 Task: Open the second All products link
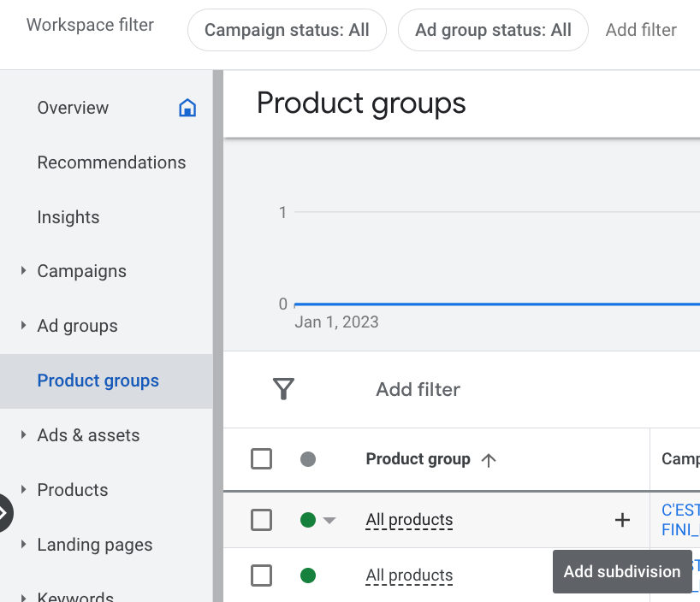(x=409, y=575)
